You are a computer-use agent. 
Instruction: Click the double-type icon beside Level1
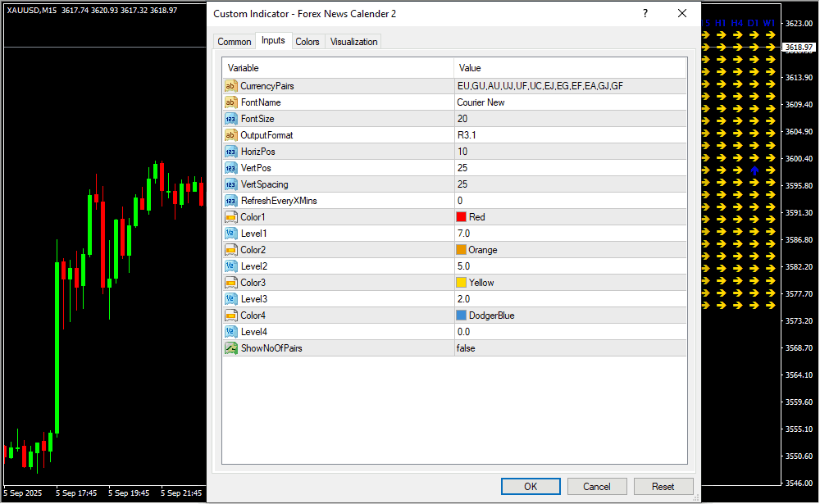click(x=230, y=234)
